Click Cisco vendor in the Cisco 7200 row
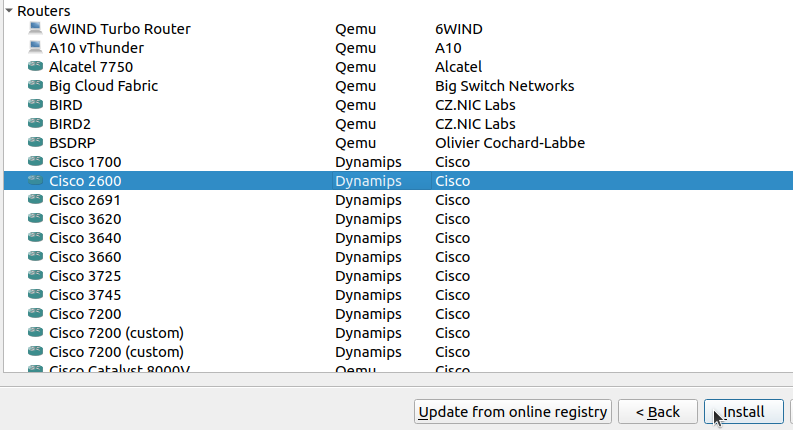793x430 pixels. click(x=453, y=314)
